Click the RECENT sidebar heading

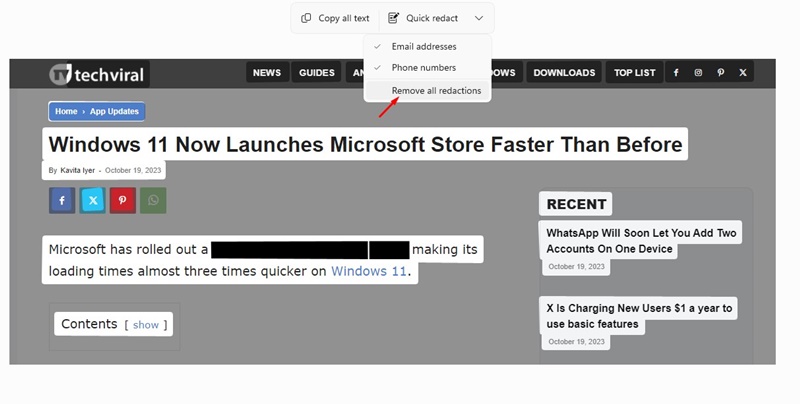tap(577, 204)
